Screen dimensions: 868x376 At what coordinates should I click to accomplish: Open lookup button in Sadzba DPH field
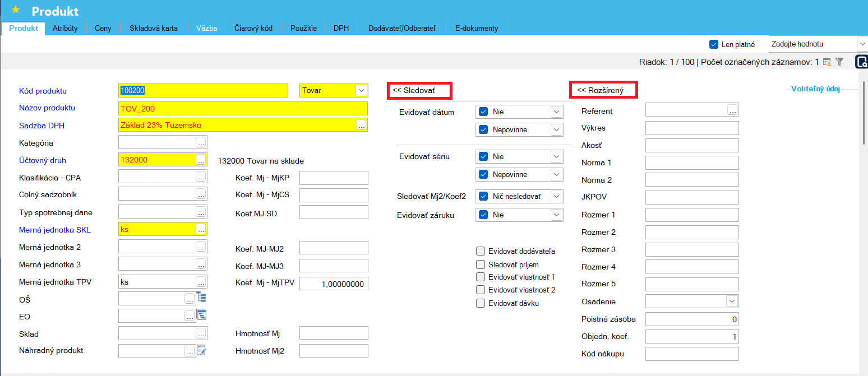click(x=362, y=125)
